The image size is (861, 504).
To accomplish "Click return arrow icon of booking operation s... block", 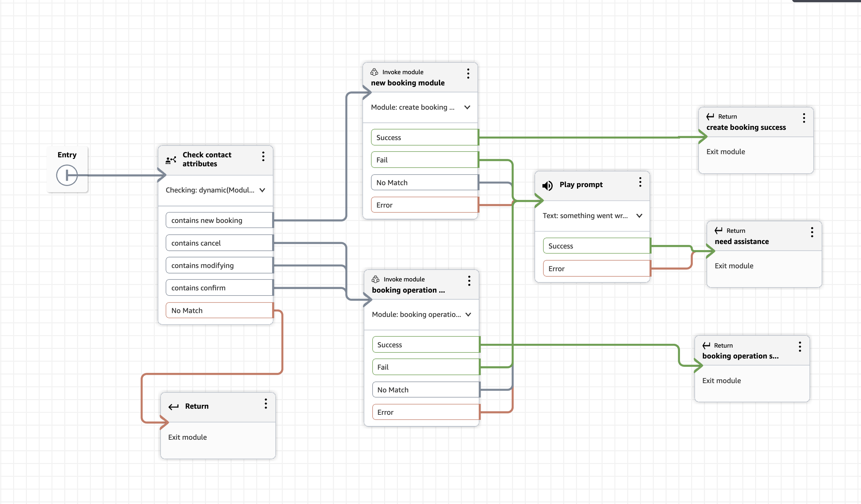I will [x=707, y=345].
